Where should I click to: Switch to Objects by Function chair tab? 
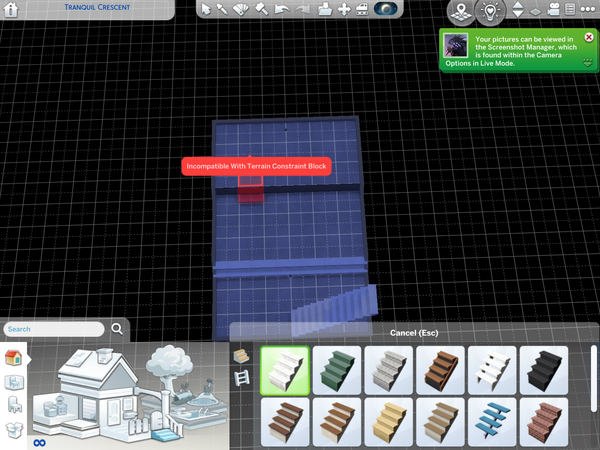15,404
